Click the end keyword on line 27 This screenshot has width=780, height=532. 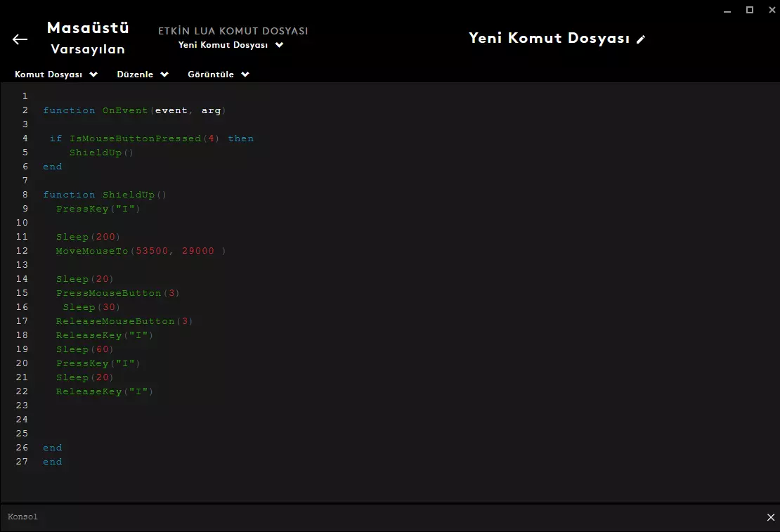(x=52, y=462)
